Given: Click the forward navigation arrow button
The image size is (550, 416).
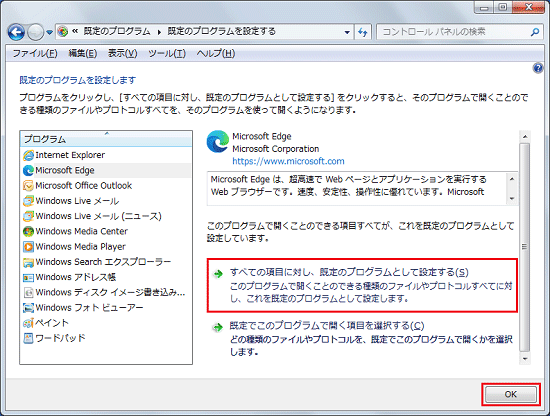Looking at the screenshot, I should click(x=35, y=32).
